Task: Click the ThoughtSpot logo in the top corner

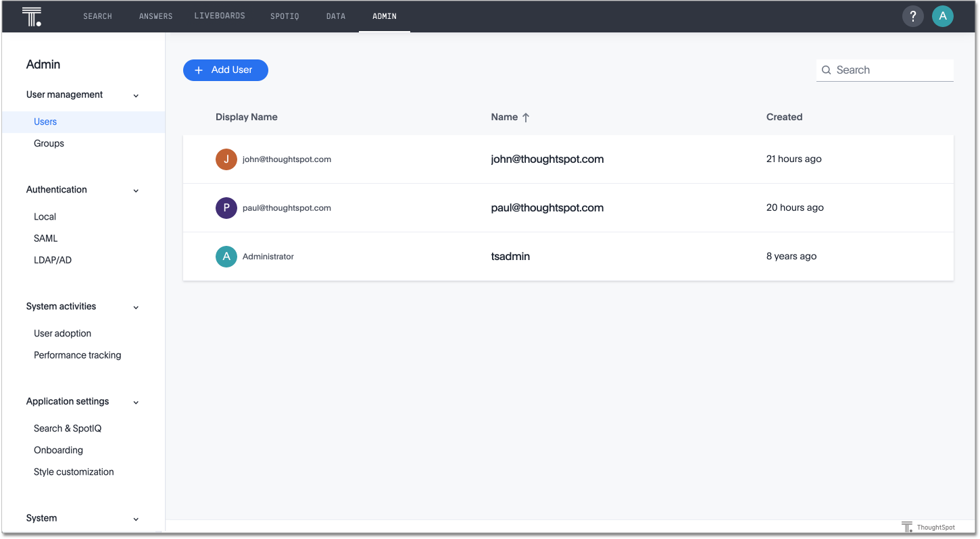Action: point(31,16)
